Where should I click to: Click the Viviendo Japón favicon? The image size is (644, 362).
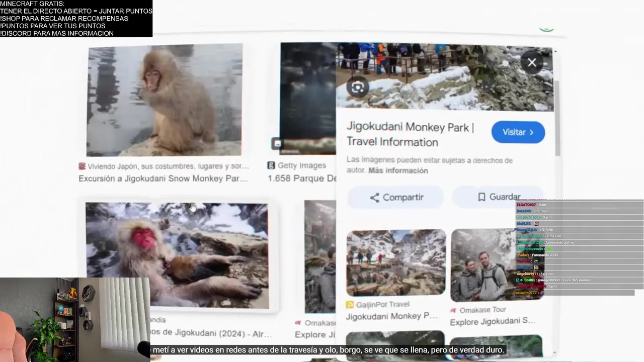click(82, 166)
